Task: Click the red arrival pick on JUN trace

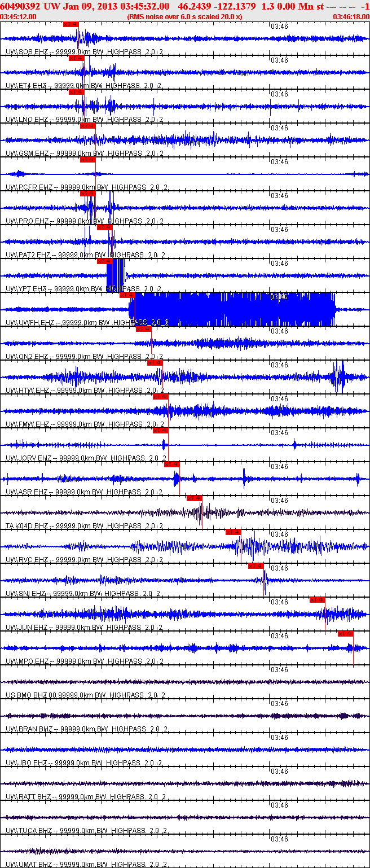Action: pos(318,600)
